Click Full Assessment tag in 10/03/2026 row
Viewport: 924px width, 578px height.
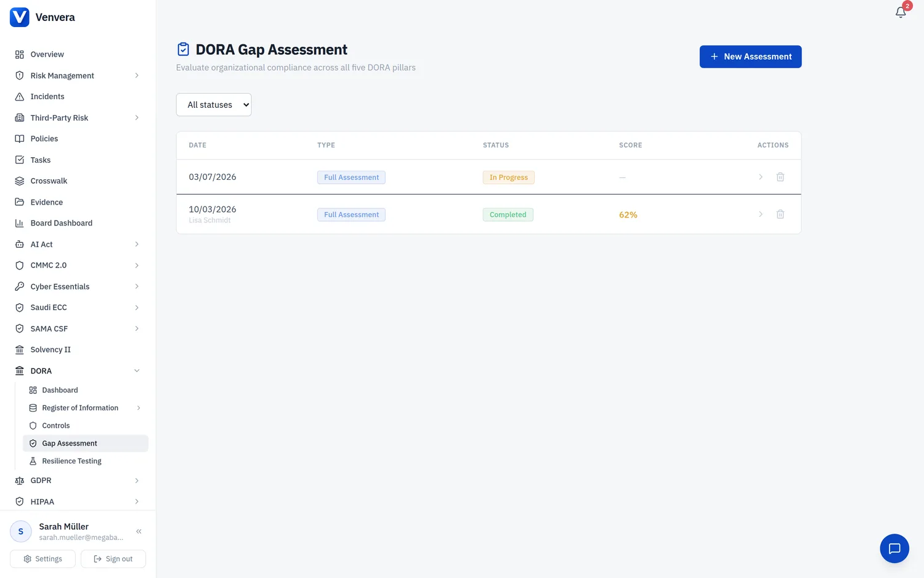click(x=351, y=214)
